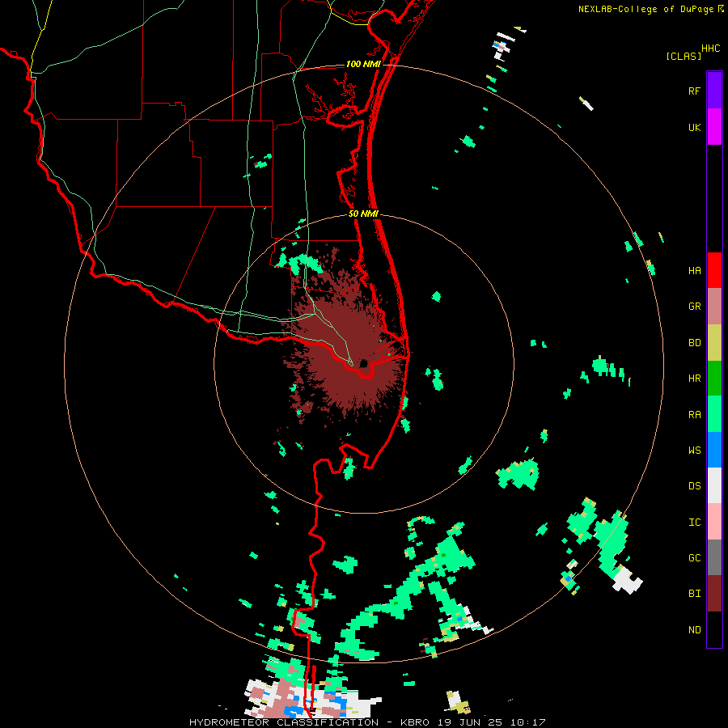Click the ND legend label
This screenshot has height=728, width=728.
click(x=694, y=630)
